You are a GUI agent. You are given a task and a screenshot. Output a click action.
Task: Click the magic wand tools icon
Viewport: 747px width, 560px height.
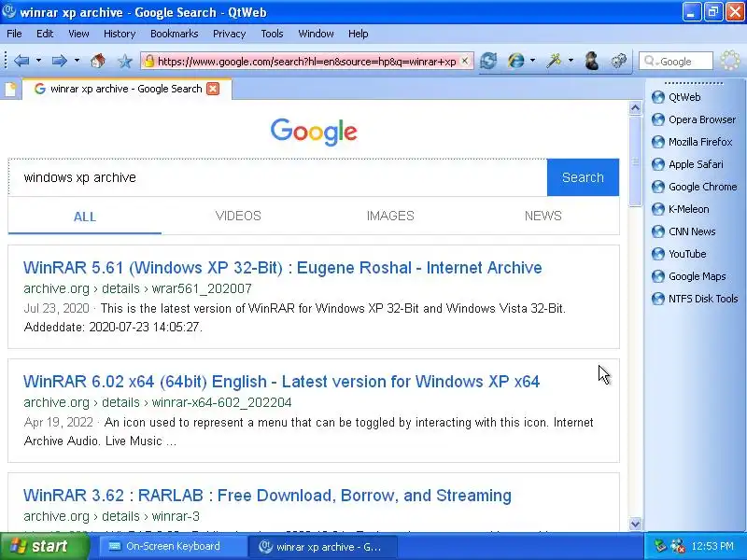click(x=554, y=61)
